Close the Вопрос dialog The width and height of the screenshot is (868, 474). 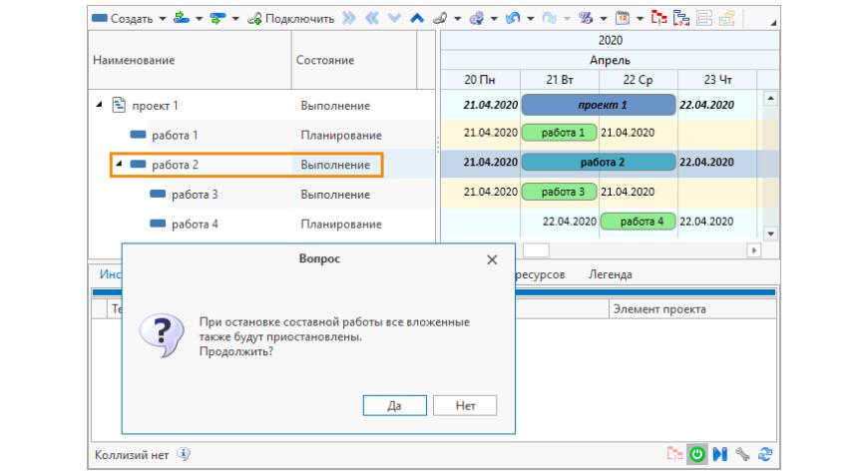click(492, 259)
